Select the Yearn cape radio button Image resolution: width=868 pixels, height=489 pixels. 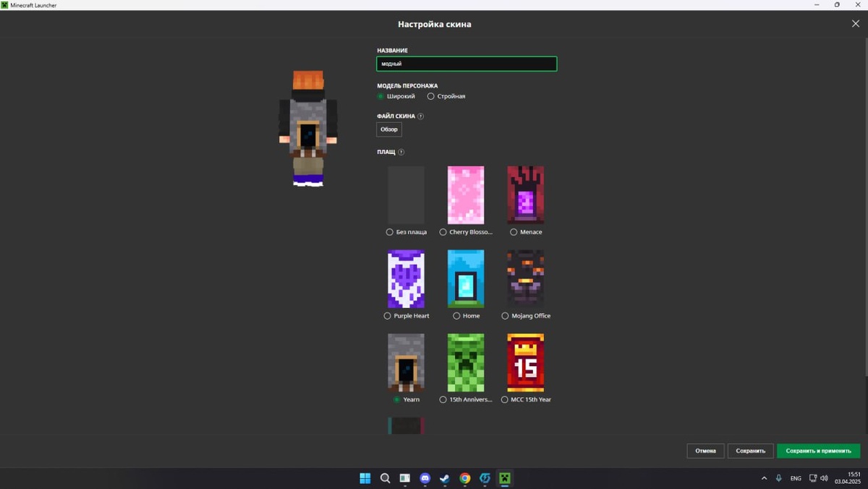396,399
